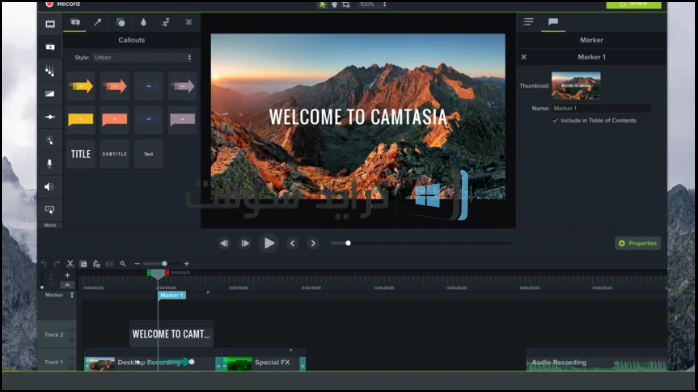
Task: Click the Properties button
Action: click(638, 243)
